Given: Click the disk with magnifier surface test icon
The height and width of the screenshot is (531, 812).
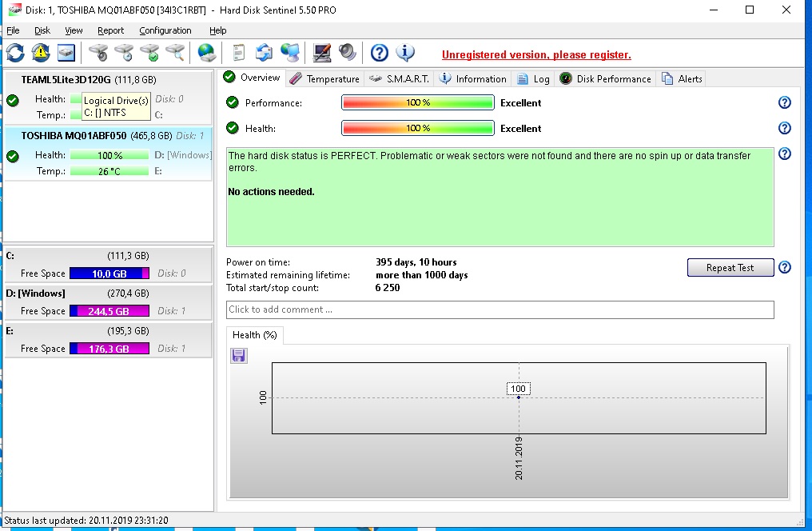Looking at the screenshot, I should 175,52.
